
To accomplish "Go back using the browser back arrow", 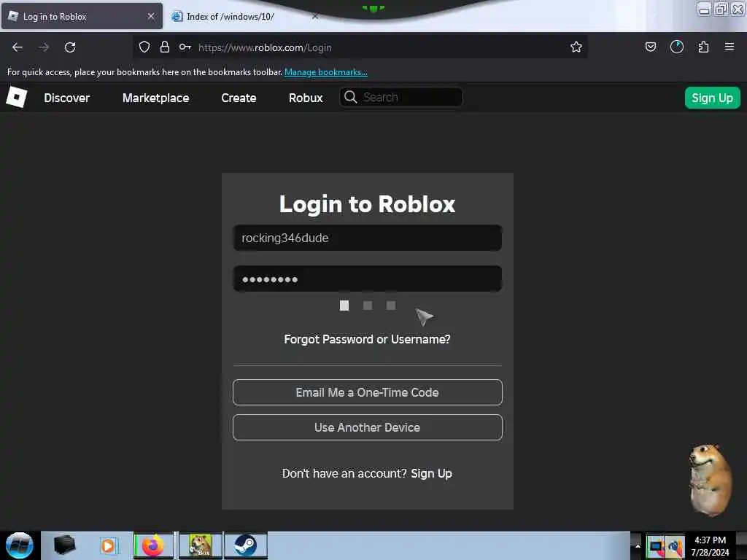I will pyautogui.click(x=18, y=47).
